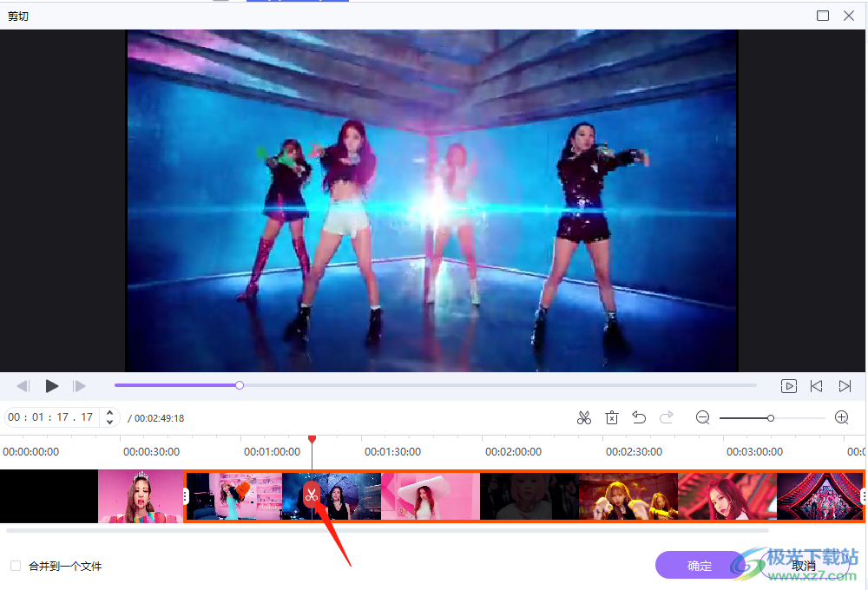Select the red temple thumbnail at timeline end
Viewport: 868px width, 590px height.
point(819,496)
